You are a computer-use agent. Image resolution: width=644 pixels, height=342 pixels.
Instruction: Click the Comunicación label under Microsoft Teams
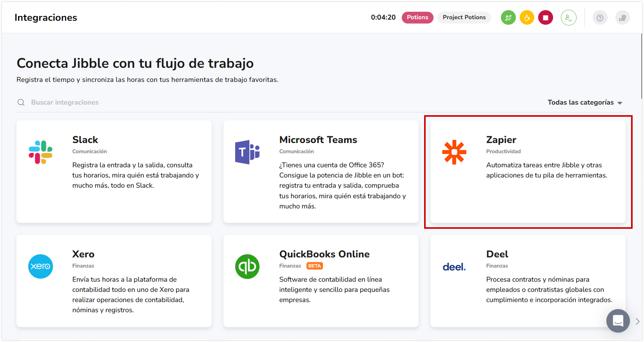(296, 152)
